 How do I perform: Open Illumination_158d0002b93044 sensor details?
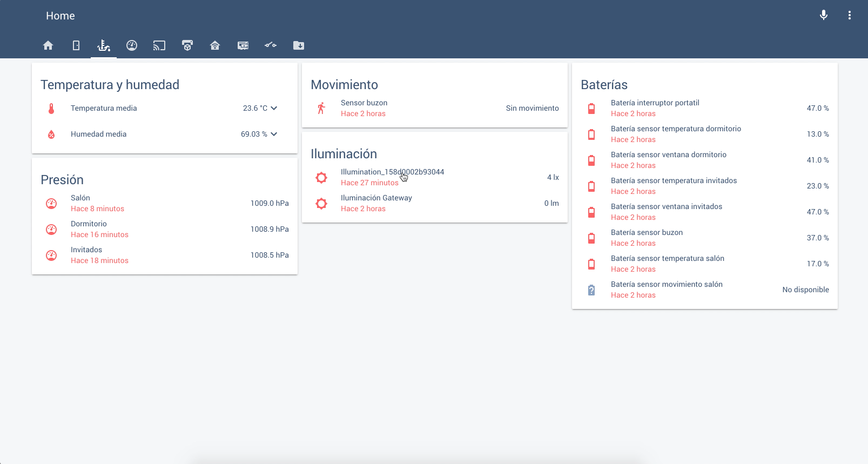[392, 172]
